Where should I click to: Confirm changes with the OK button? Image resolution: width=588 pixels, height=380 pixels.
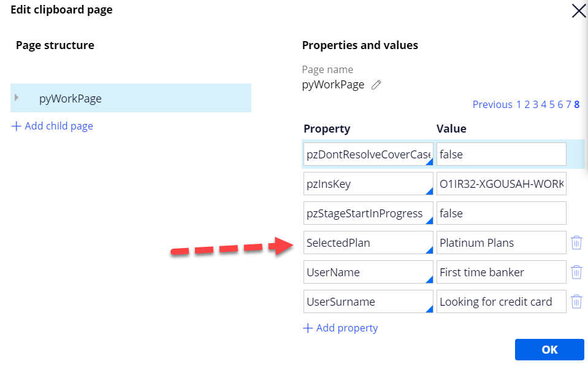point(549,349)
